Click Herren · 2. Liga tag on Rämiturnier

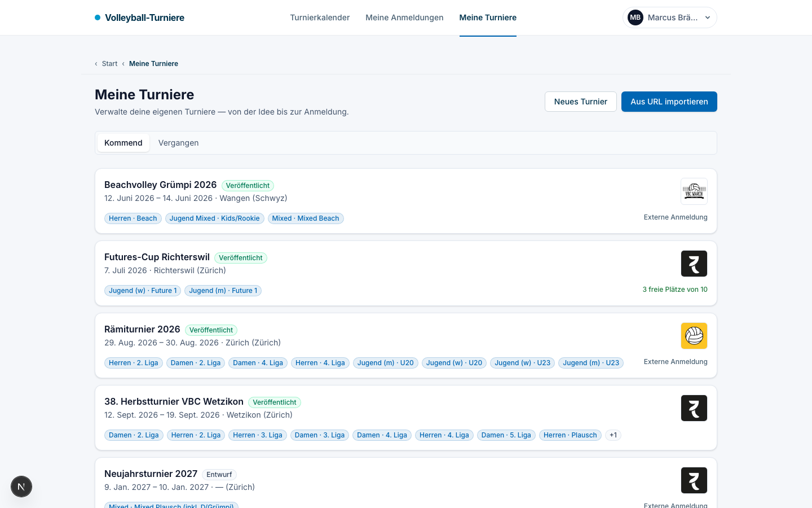point(134,363)
